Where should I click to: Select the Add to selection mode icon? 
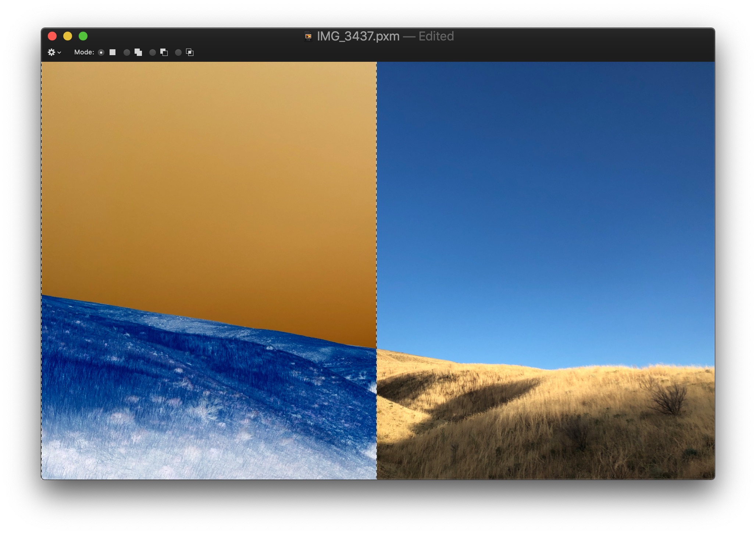[138, 53]
